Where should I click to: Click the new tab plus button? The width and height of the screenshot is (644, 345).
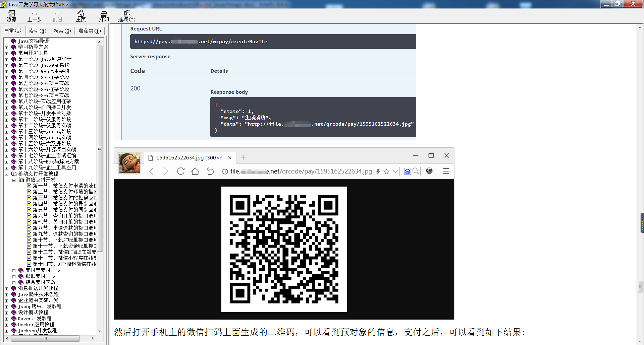tap(244, 157)
